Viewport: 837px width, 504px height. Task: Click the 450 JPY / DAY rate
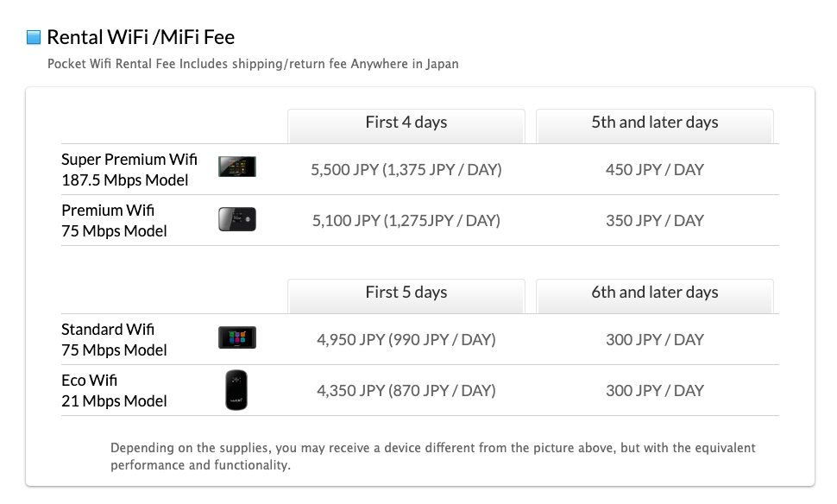pyautogui.click(x=654, y=170)
